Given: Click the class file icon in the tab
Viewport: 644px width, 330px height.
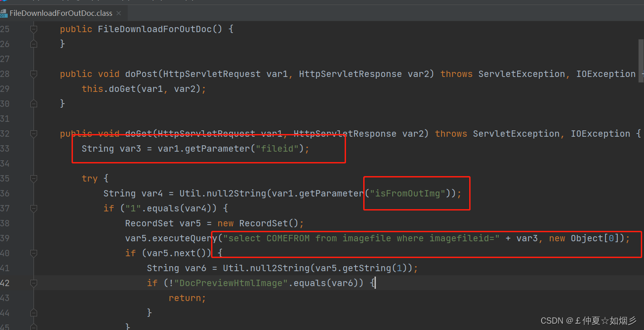Looking at the screenshot, I should tap(4, 13).
